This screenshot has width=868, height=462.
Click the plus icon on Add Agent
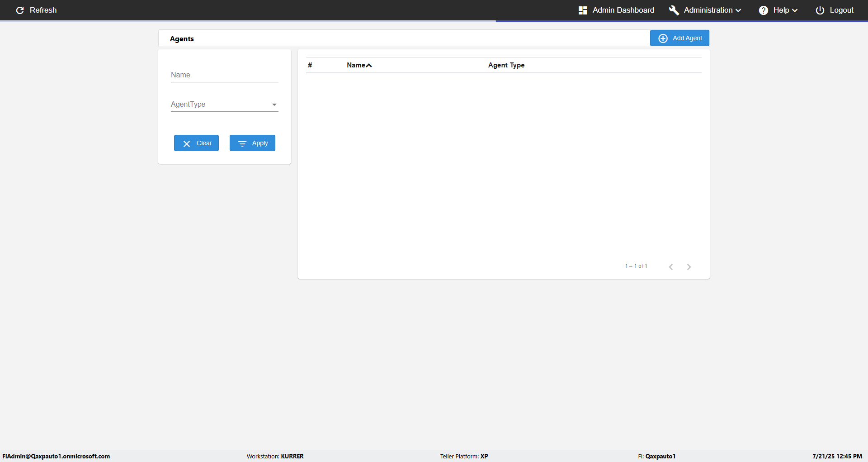click(663, 38)
